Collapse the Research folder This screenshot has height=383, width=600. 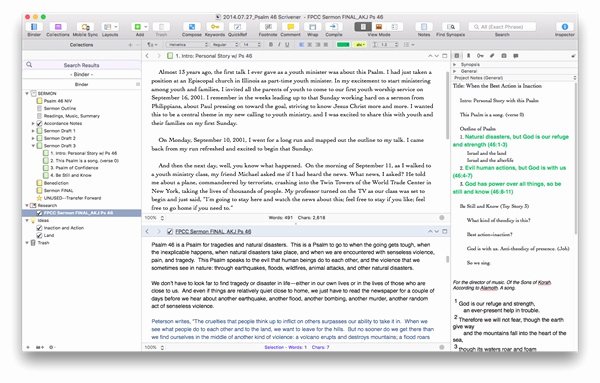tap(27, 205)
